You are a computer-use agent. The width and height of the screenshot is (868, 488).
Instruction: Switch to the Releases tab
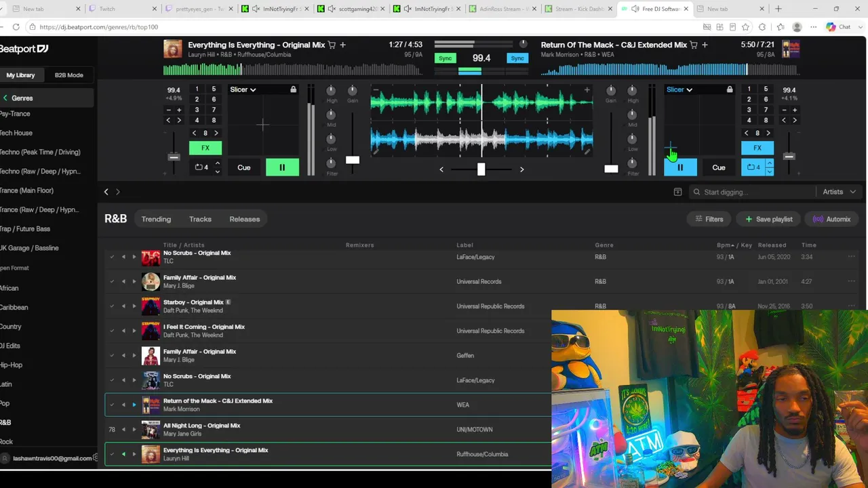pos(245,219)
